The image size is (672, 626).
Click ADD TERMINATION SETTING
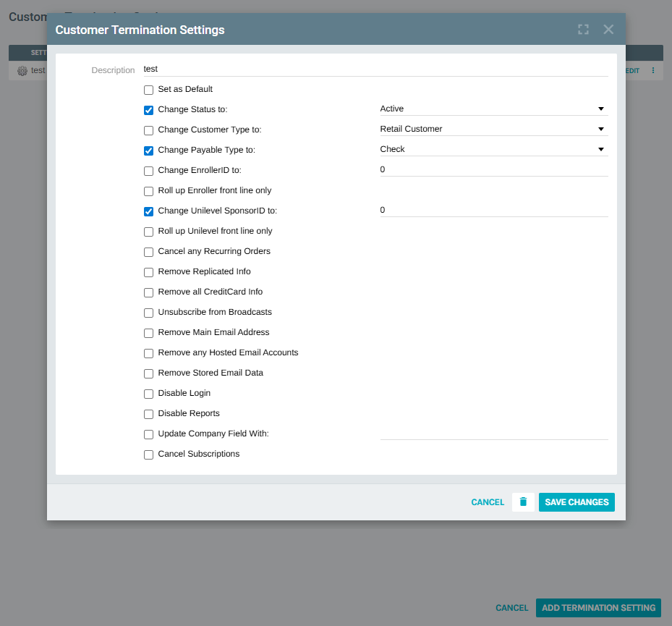click(x=598, y=608)
